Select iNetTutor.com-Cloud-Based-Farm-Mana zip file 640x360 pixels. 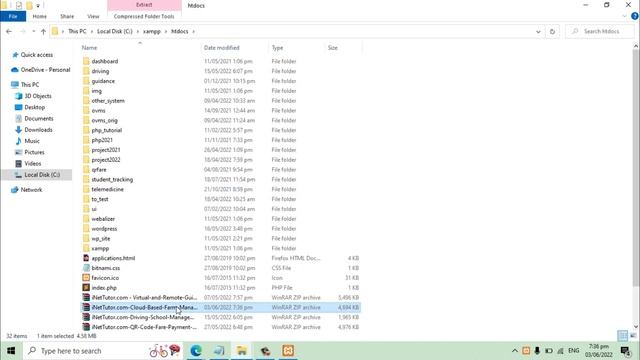pyautogui.click(x=220, y=307)
